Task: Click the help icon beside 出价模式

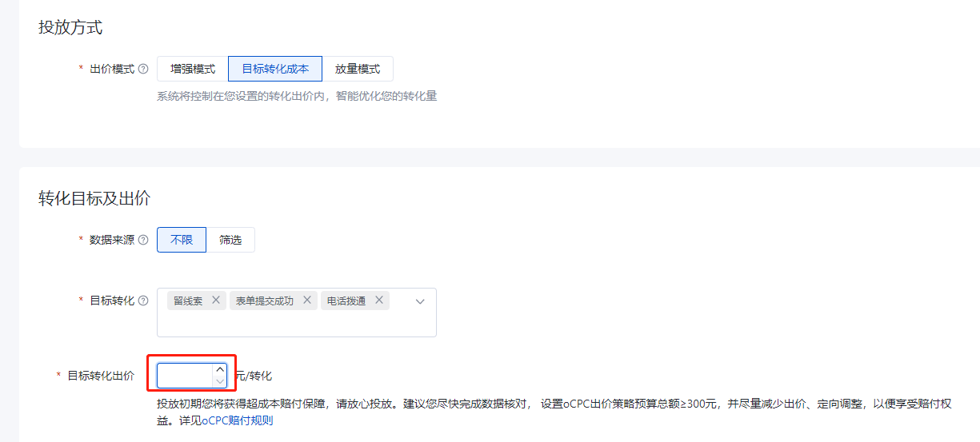Action: (143, 70)
